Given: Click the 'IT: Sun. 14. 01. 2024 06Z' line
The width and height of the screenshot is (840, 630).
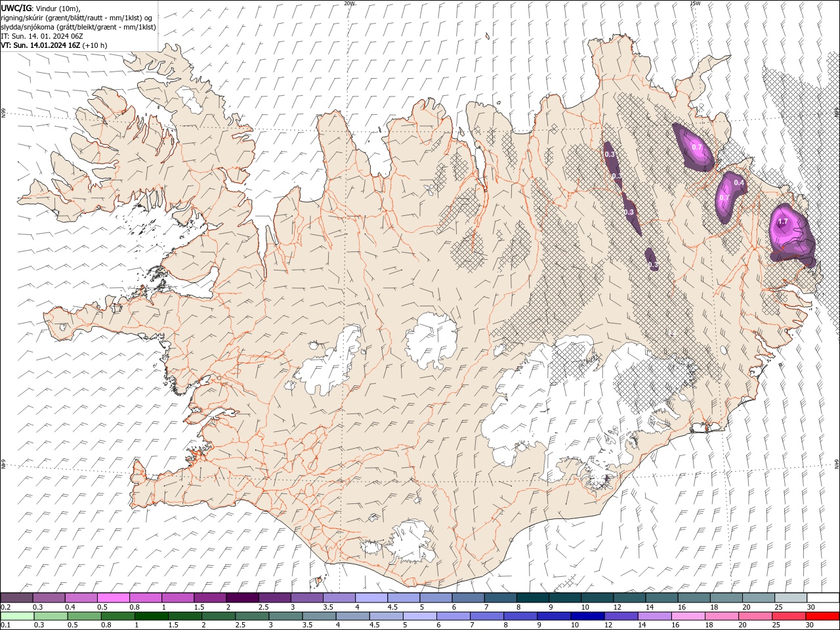Looking at the screenshot, I should (x=41, y=36).
